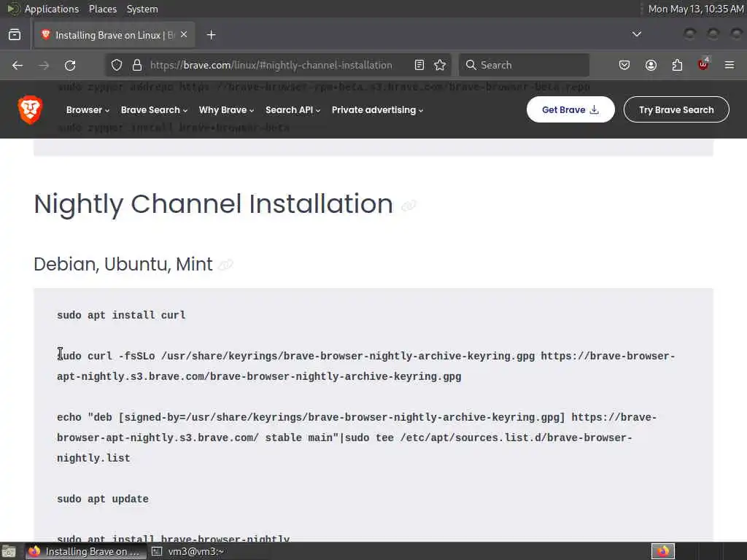List all tabs with the chevron
Viewport: 747px width, 560px height.
[x=636, y=34]
